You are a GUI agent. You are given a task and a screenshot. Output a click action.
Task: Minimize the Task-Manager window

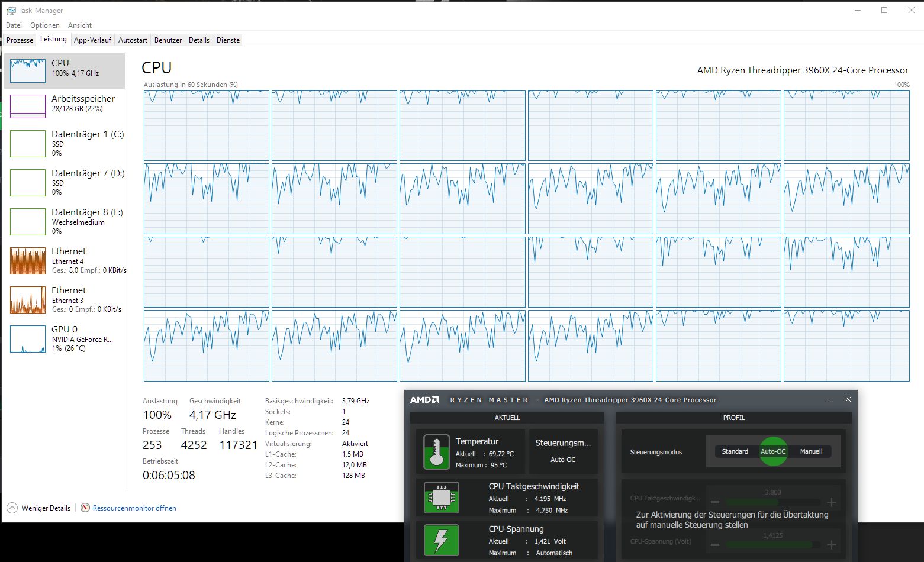coord(858,10)
